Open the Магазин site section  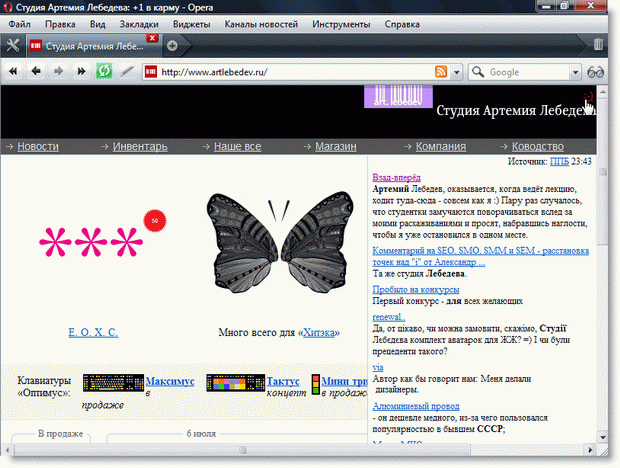coord(336,147)
